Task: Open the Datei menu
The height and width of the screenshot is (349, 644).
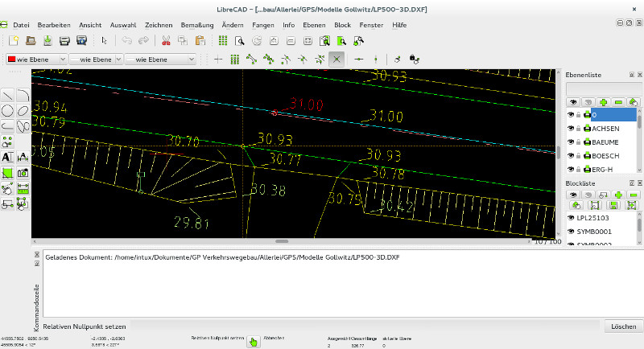Action: click(21, 25)
